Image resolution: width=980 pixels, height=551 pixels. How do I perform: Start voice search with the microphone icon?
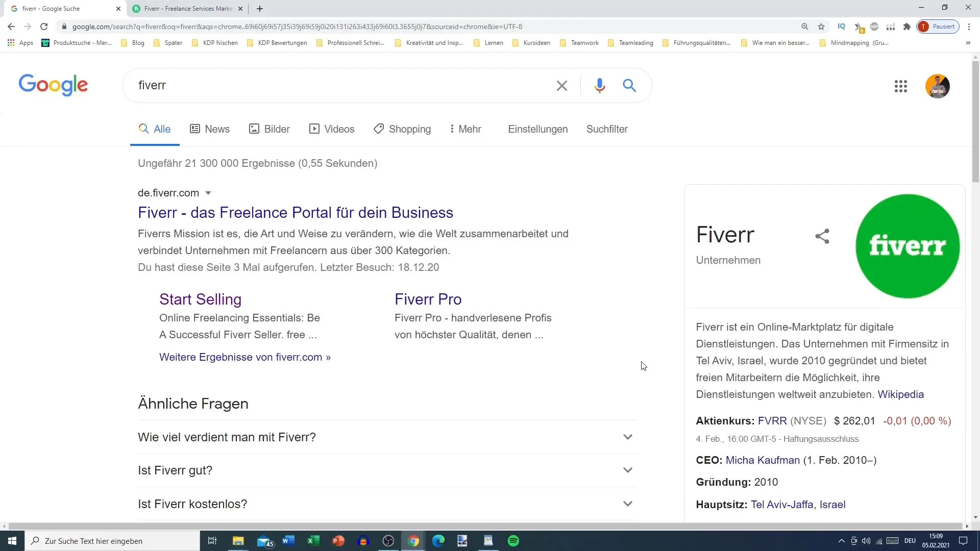pos(599,86)
